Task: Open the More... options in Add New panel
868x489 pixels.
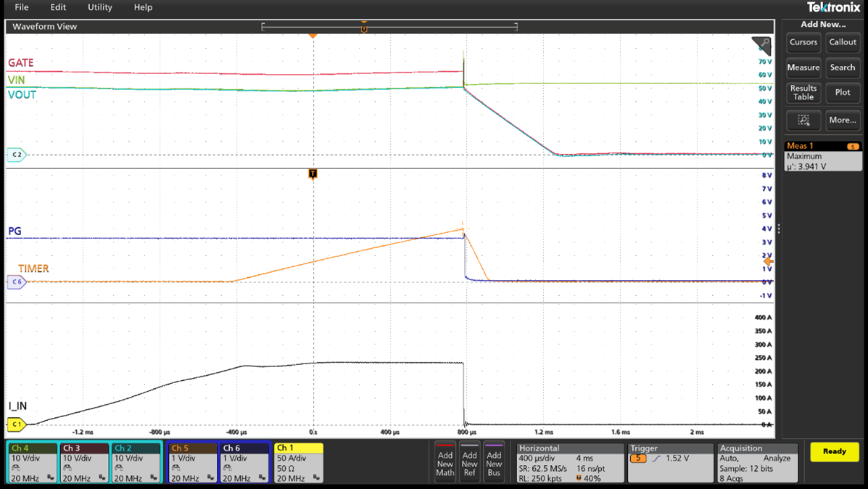Action: 843,120
